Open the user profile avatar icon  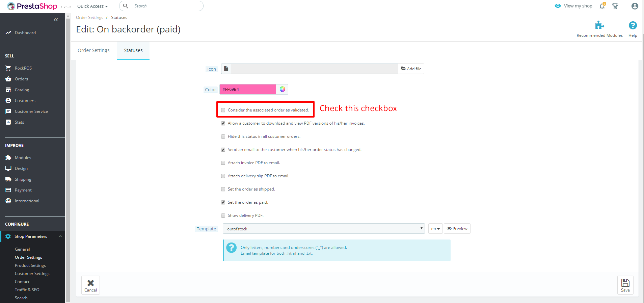tap(635, 6)
